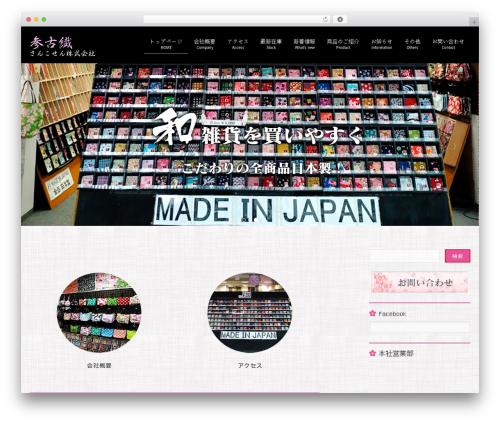Maximize the browser with green button
This screenshot has width=500, height=423.
click(x=44, y=19)
